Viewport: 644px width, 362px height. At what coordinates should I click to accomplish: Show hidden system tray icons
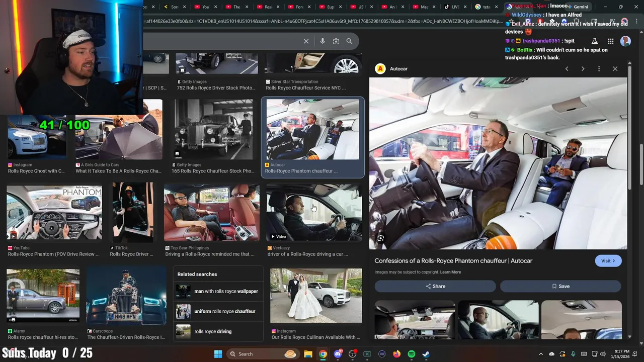(541, 354)
